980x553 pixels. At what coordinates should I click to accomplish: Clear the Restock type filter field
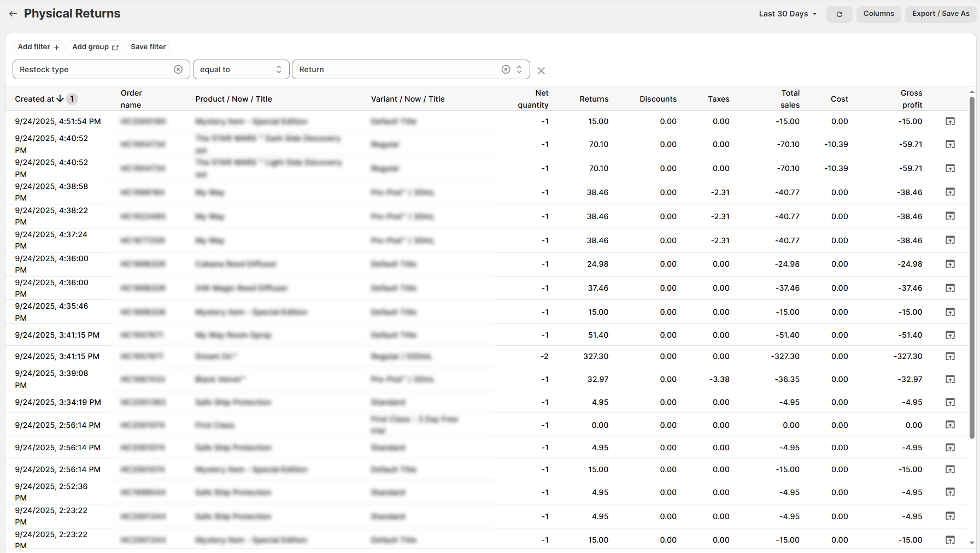[x=178, y=69]
